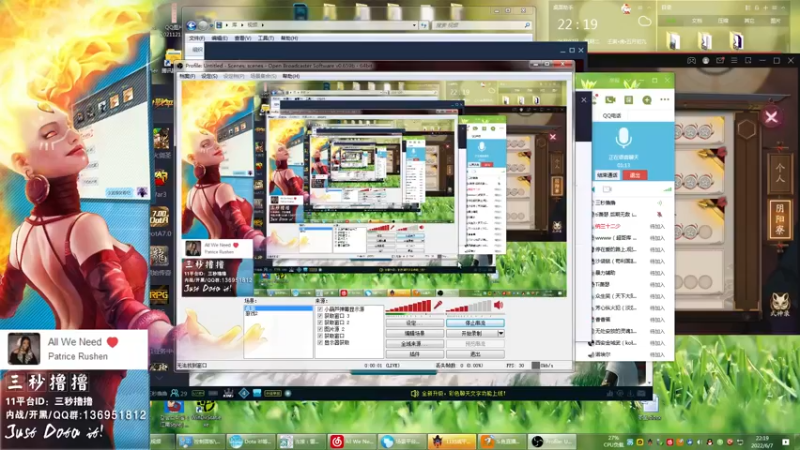
Task: Click the red 退出 button in QQ call
Action: coord(635,175)
